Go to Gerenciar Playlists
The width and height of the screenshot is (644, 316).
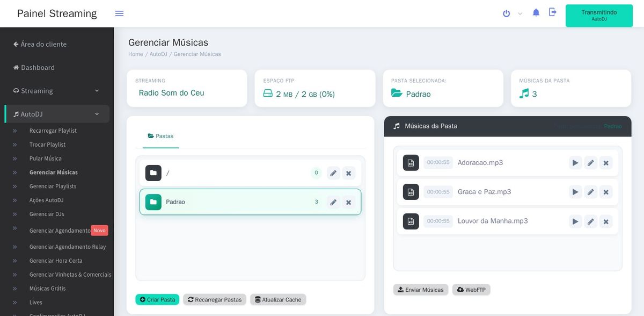click(53, 186)
